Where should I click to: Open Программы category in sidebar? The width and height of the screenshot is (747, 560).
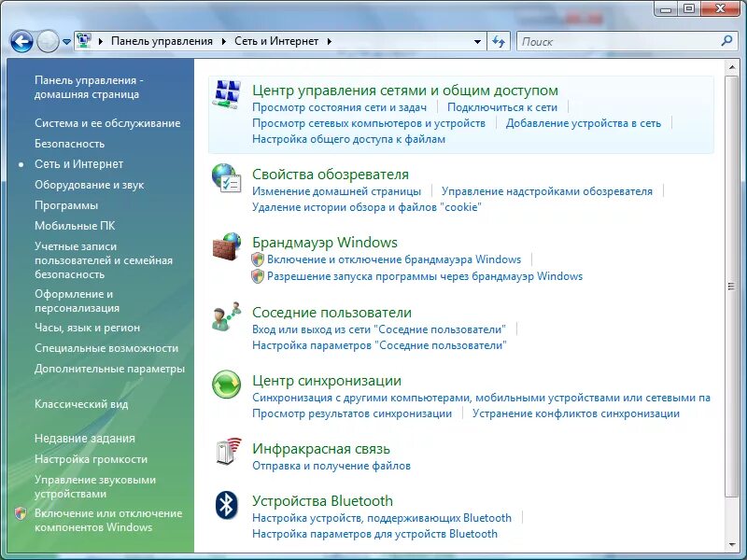(66, 205)
